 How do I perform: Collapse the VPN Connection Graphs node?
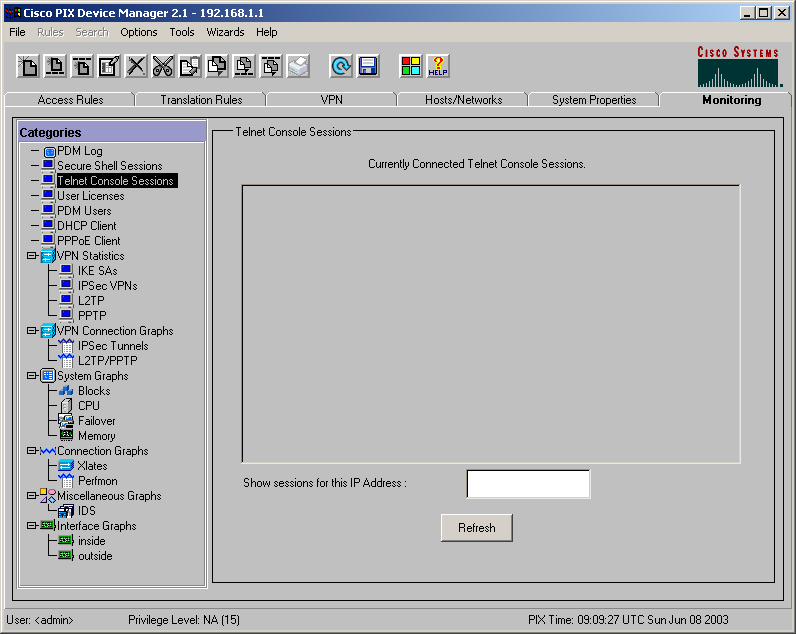pyautogui.click(x=32, y=330)
